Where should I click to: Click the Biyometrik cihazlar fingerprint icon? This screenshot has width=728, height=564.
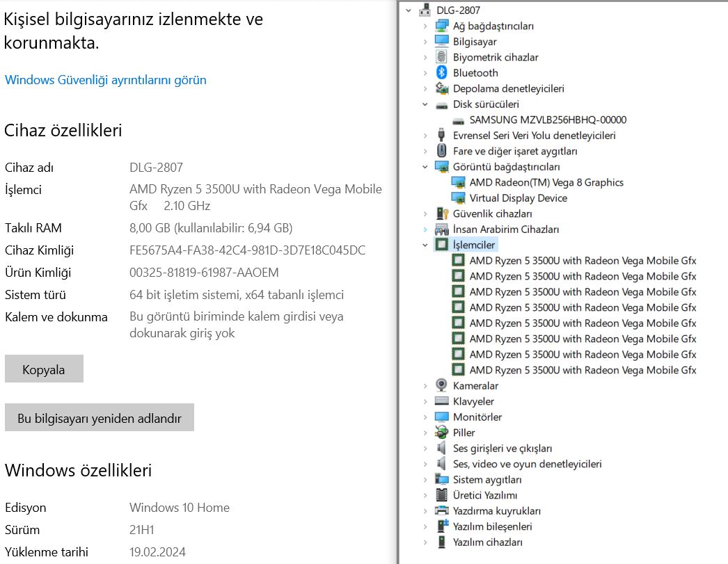[x=441, y=57]
